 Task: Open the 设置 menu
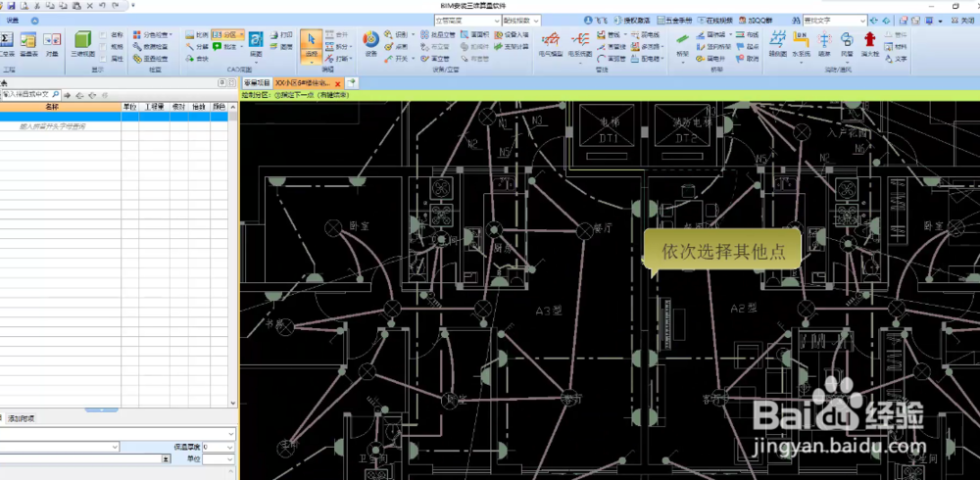[x=13, y=21]
